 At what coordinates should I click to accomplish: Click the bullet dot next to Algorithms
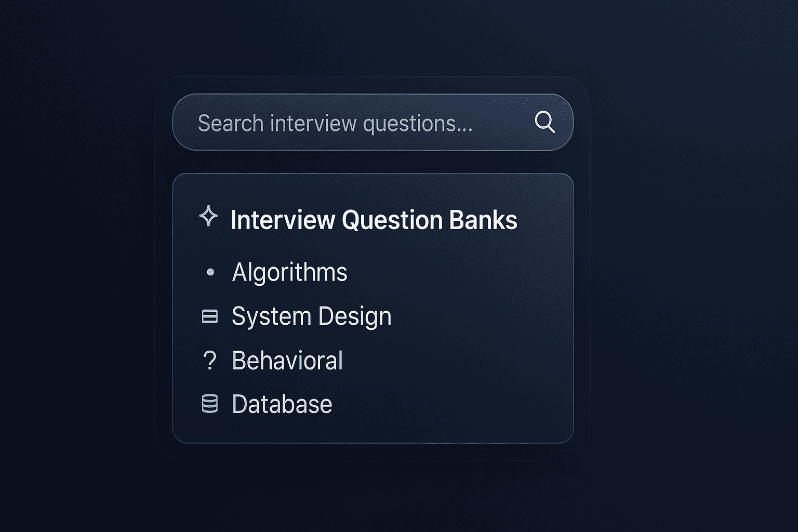click(x=210, y=272)
